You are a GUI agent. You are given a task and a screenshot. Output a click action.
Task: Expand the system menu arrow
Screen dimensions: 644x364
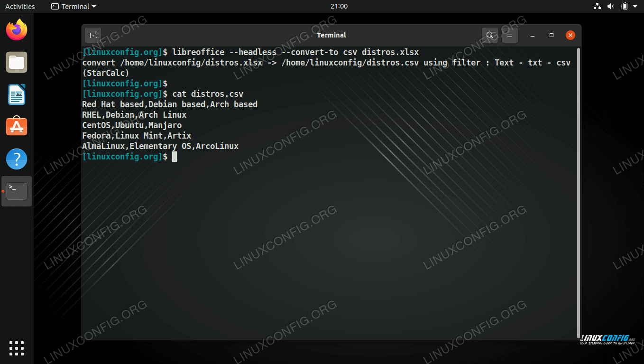pyautogui.click(x=635, y=7)
